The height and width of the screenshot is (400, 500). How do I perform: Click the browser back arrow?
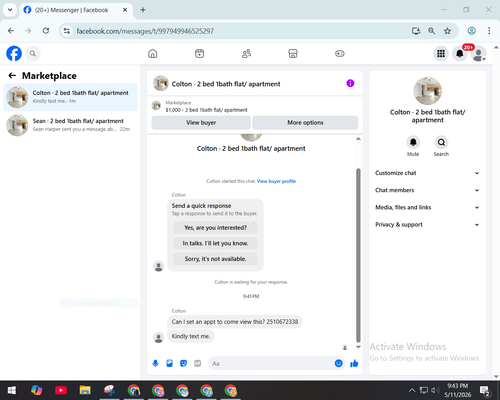click(11, 31)
